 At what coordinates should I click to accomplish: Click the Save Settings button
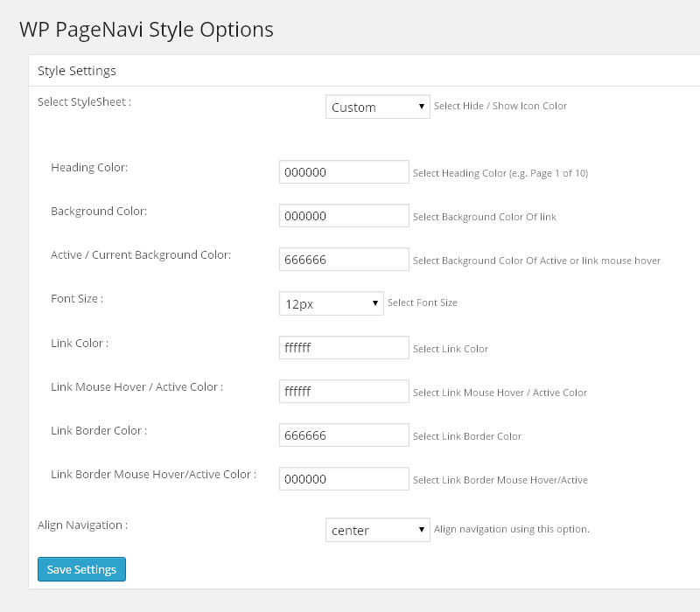(81, 569)
